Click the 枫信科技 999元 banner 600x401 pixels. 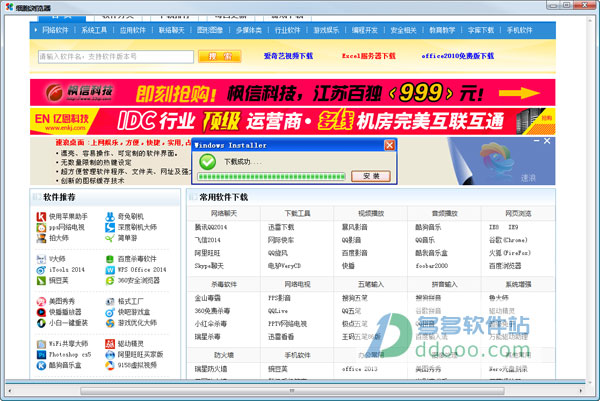pos(293,93)
